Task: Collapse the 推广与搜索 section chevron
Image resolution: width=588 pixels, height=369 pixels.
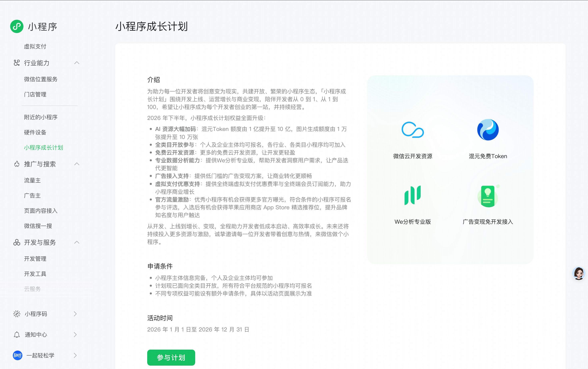Action: coord(77,164)
